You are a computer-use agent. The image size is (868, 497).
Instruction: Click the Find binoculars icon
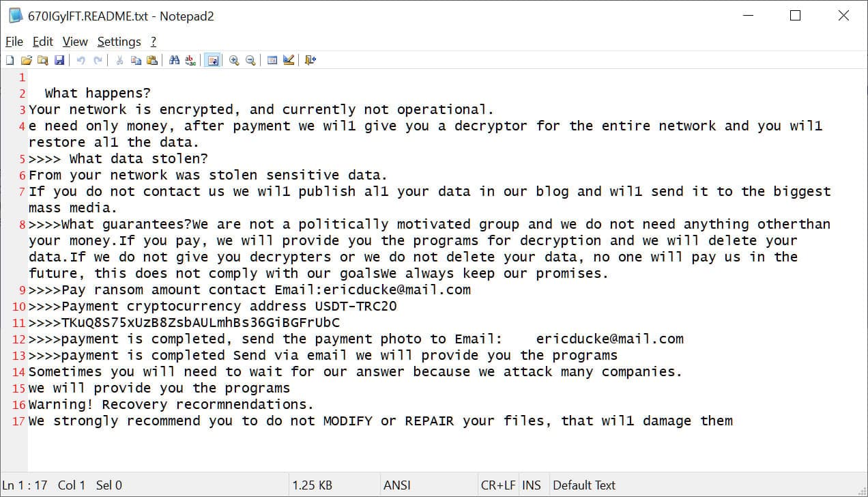[x=174, y=60]
